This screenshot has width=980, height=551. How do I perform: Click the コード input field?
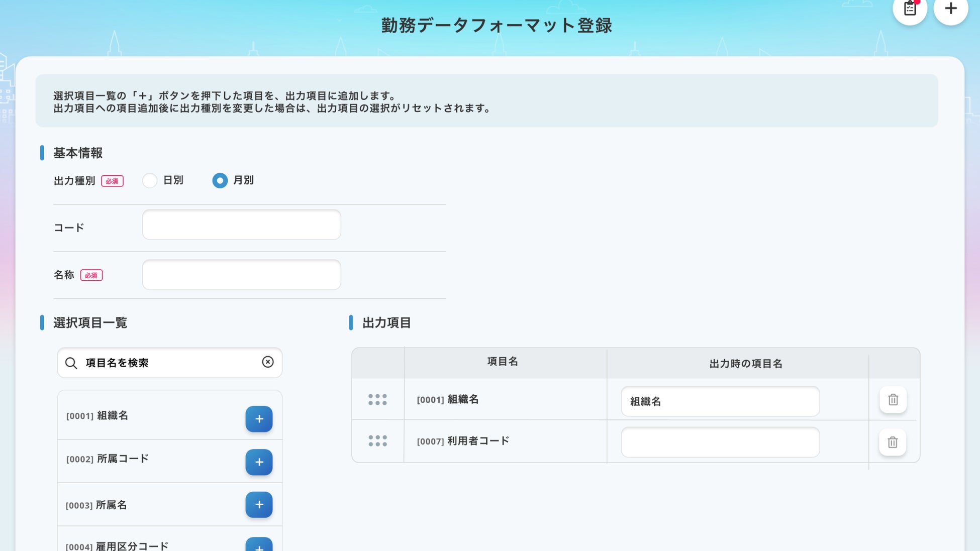pyautogui.click(x=241, y=225)
